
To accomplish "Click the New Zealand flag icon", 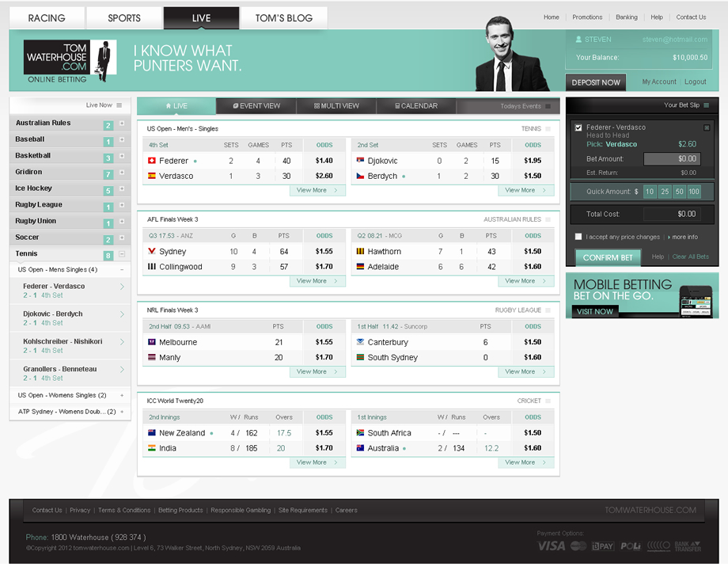I will pos(151,433).
